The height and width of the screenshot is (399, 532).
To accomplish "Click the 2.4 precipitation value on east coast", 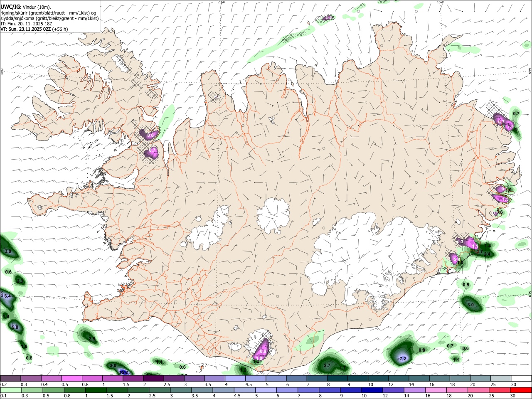I will 488,254.
